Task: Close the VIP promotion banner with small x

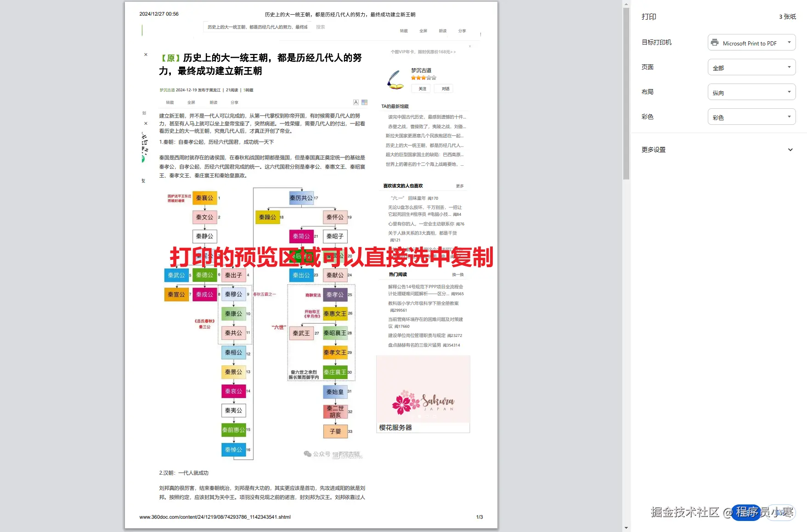Action: coord(470,46)
